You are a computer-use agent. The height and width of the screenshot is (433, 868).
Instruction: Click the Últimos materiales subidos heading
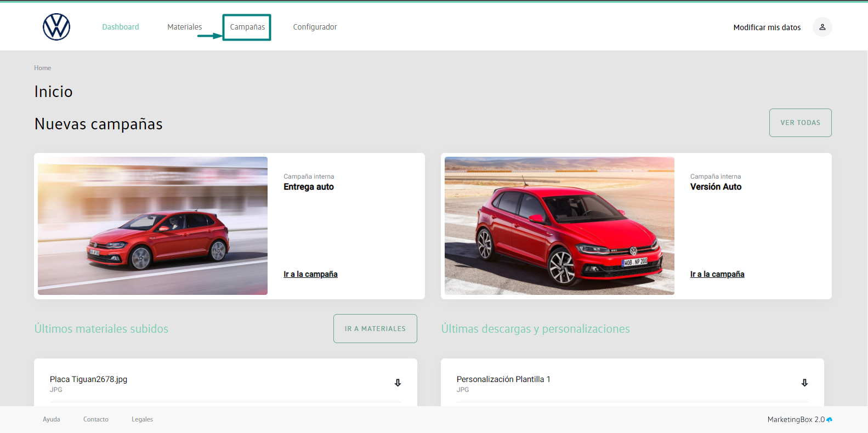point(101,329)
